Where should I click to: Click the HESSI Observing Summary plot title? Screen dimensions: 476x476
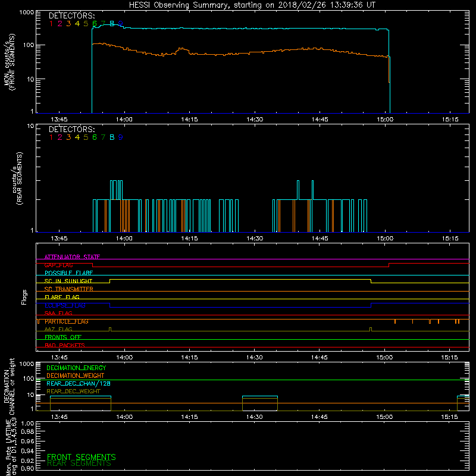coord(252,5)
